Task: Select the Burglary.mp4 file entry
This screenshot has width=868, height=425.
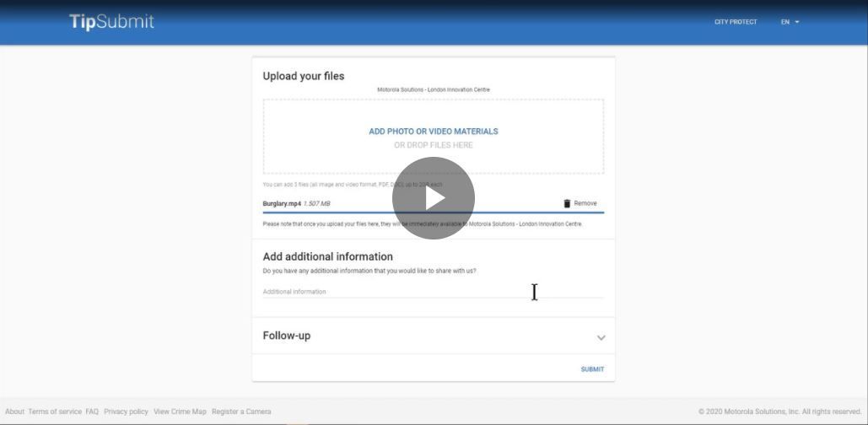Action: pos(282,203)
